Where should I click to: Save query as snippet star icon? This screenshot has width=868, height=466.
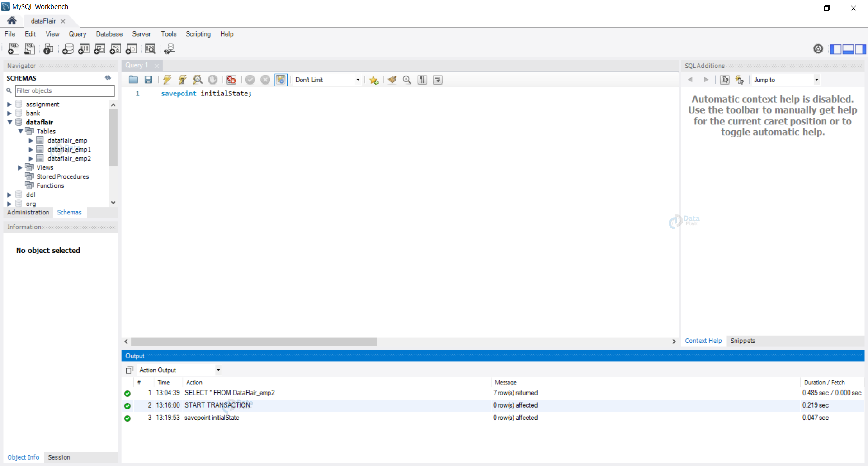click(374, 80)
